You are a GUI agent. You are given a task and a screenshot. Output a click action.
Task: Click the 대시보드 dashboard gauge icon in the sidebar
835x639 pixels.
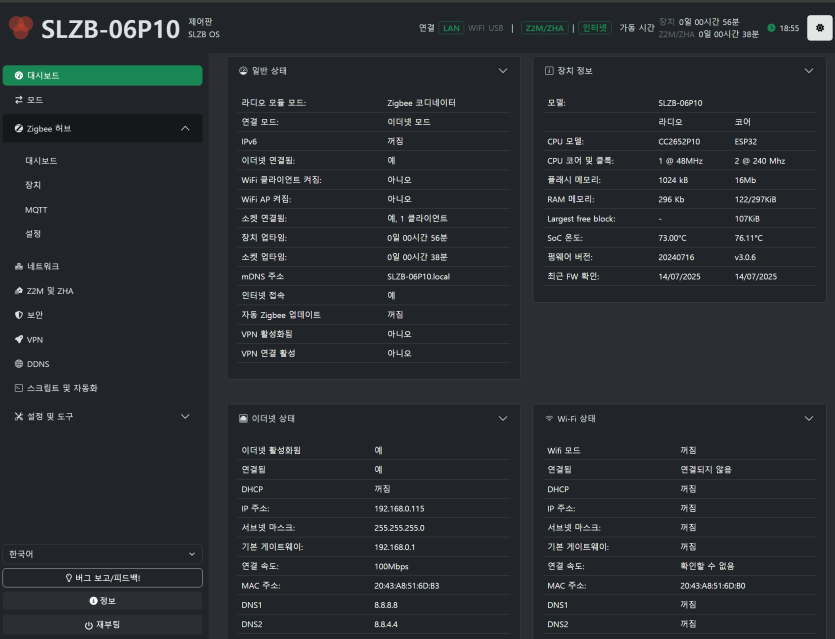[19, 76]
